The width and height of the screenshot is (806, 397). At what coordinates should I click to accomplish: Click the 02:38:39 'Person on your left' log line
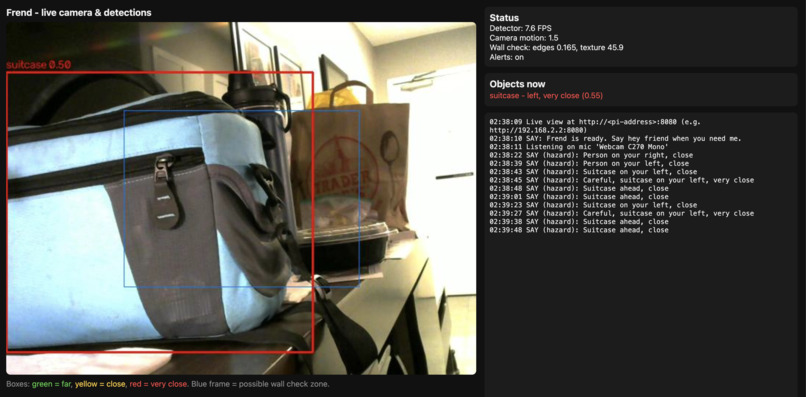pyautogui.click(x=589, y=164)
